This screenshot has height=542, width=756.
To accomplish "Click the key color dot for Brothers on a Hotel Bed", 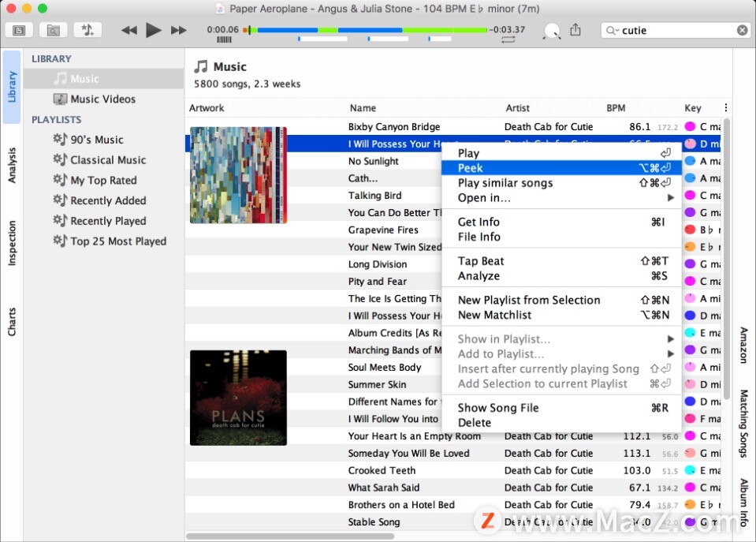I will 690,504.
